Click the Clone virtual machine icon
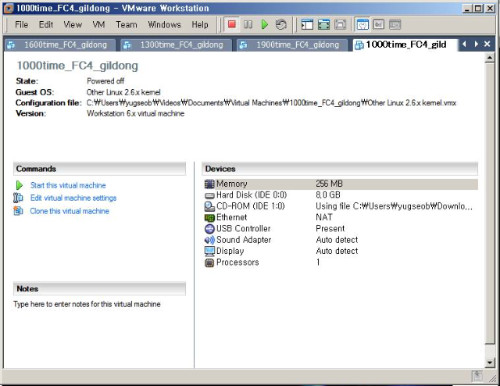Image resolution: width=500 pixels, height=386 pixels. [x=18, y=211]
